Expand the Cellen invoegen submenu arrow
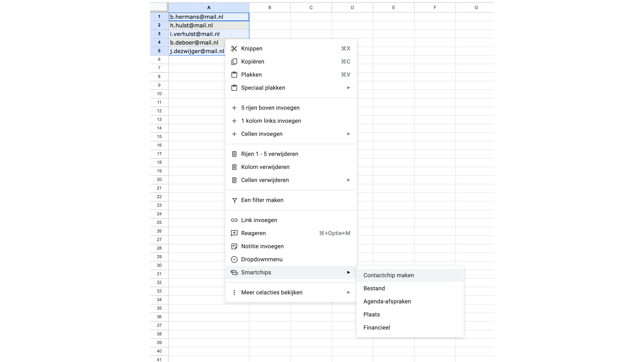 [348, 134]
